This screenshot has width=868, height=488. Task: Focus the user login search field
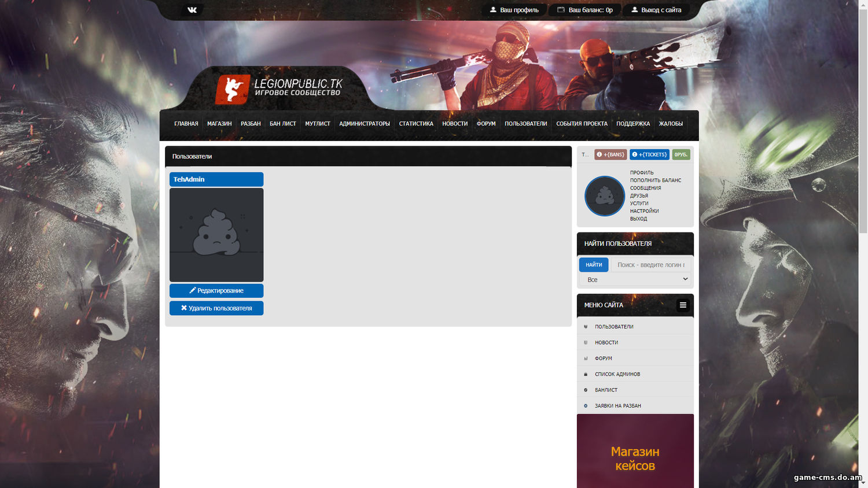click(x=651, y=265)
